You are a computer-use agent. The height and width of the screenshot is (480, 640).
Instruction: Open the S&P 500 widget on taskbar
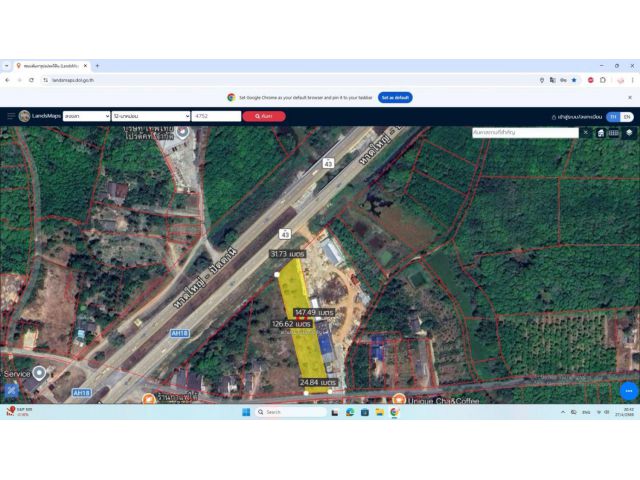click(19, 411)
